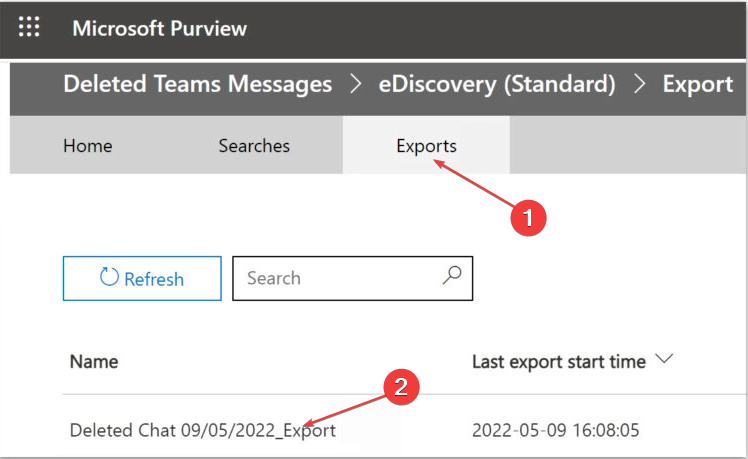Navigate to eDiscovery (Standard) breadcrumb

click(x=496, y=85)
